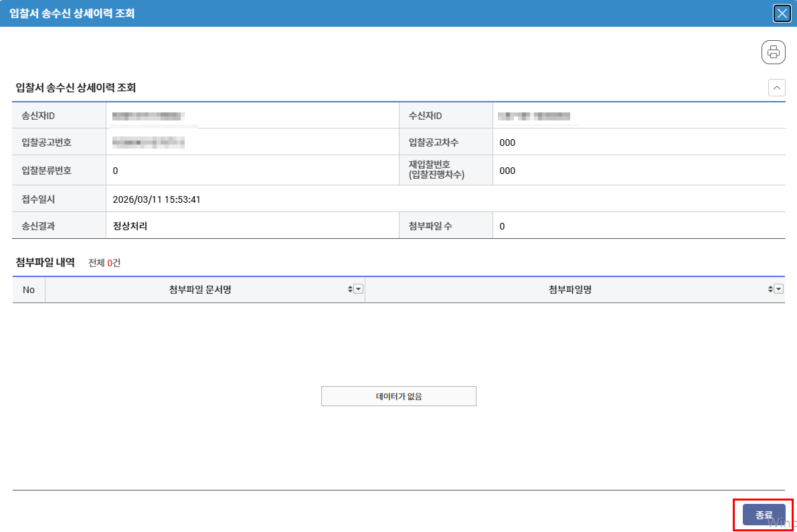Open filter dropdown for 첨부파일 문서명 column
This screenshot has height=532, width=797.
358,289
